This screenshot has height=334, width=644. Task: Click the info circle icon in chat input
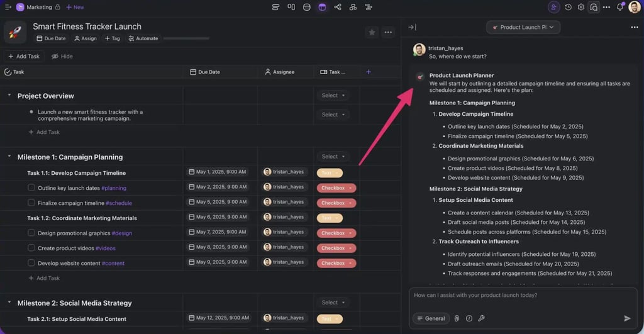click(469, 318)
